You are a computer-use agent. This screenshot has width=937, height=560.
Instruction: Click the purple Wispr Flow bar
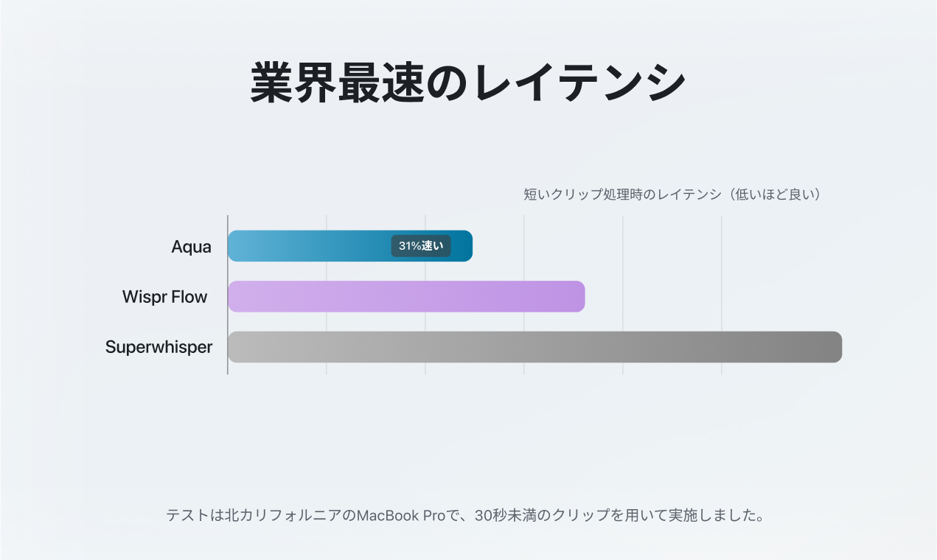[405, 296]
